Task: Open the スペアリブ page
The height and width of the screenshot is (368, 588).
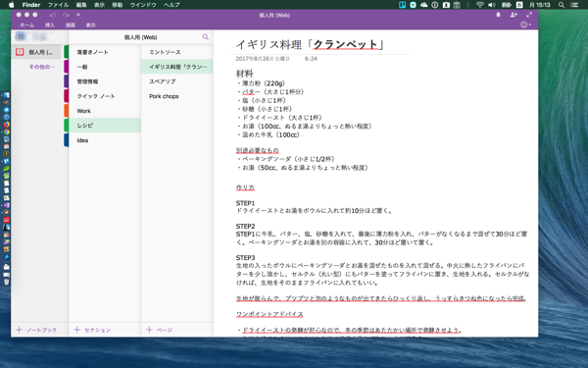Action: coord(177,81)
